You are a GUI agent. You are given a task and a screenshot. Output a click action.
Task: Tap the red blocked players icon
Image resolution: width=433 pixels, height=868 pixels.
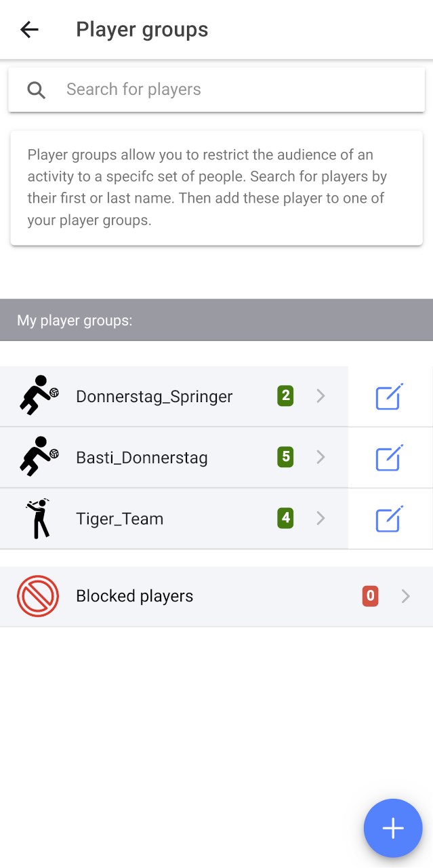pos(38,596)
